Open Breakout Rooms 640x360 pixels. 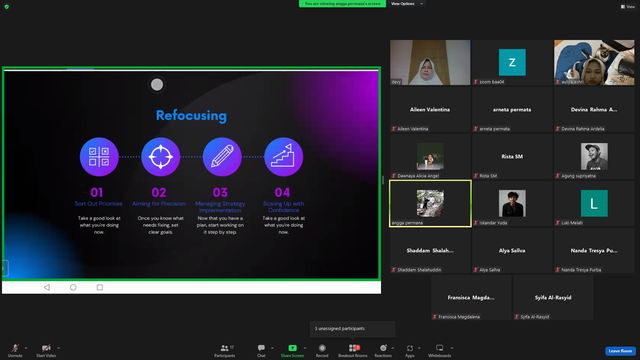pyautogui.click(x=353, y=350)
